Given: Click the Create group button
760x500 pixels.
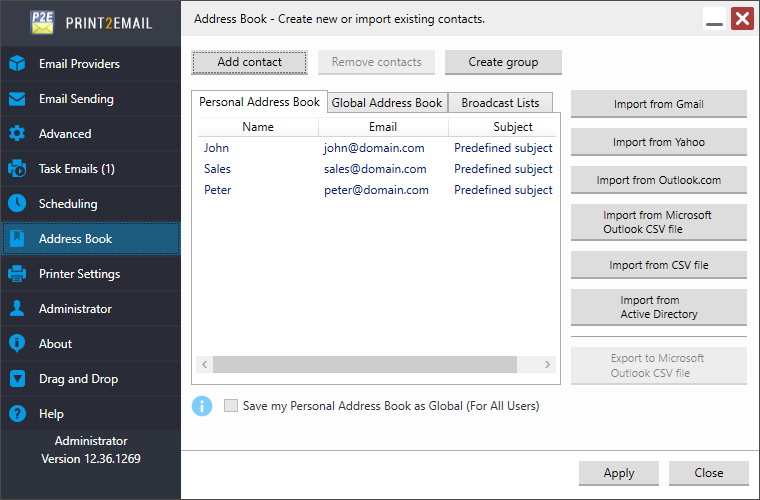Looking at the screenshot, I should [x=503, y=62].
